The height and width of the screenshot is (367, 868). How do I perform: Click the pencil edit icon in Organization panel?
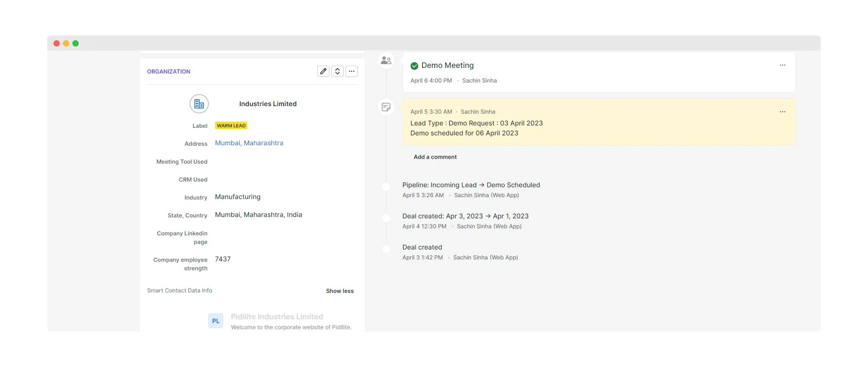[323, 71]
